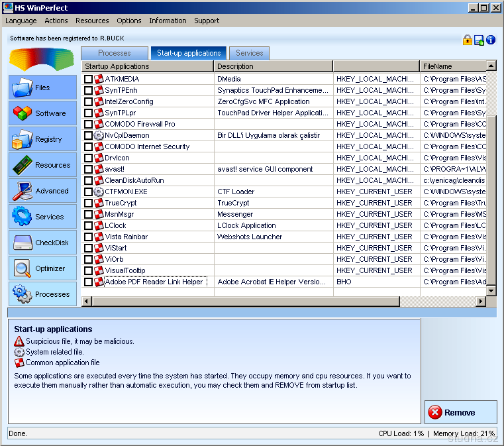Select the Registry sidebar item
Screen dimensions: 504x446
pos(42,139)
